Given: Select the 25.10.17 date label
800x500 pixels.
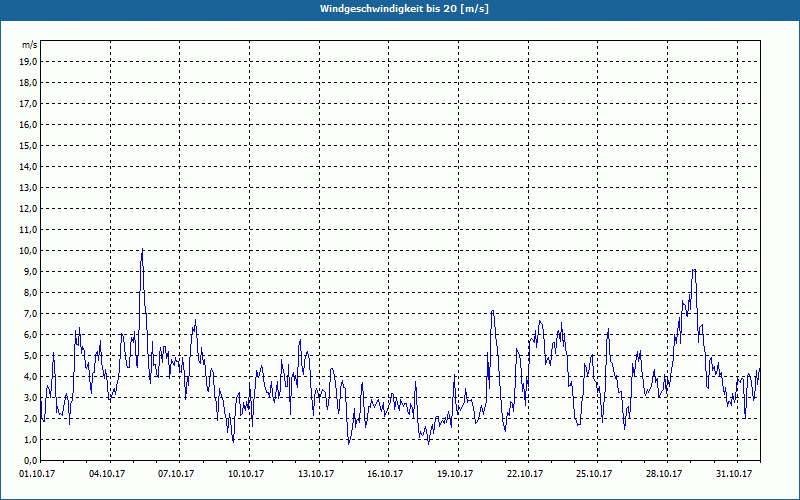Looking at the screenshot, I should (x=594, y=474).
